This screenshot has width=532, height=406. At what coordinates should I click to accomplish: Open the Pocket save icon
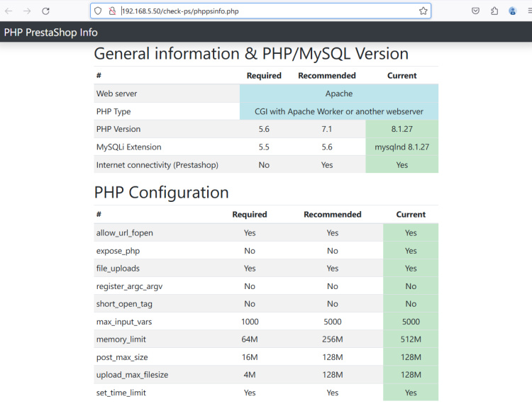click(x=475, y=11)
